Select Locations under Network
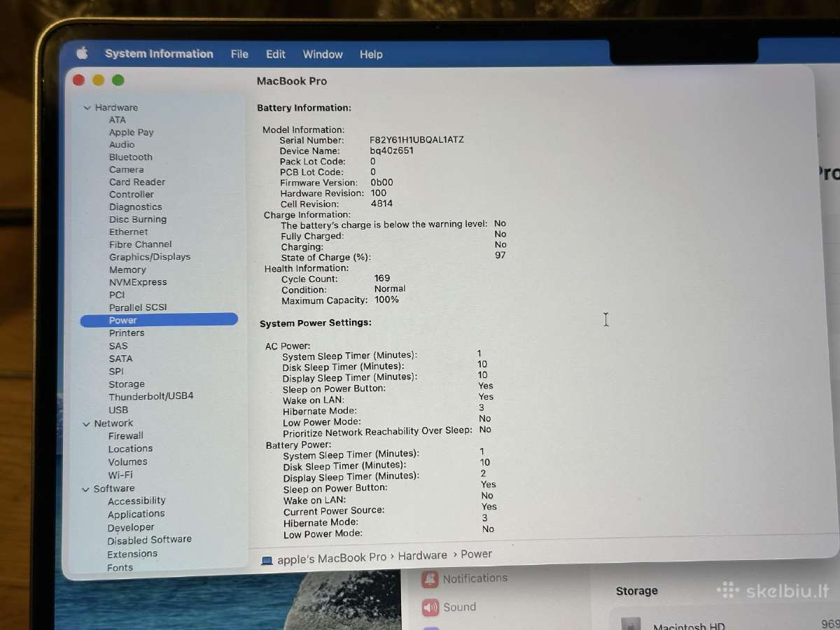840x630 pixels. click(130, 449)
